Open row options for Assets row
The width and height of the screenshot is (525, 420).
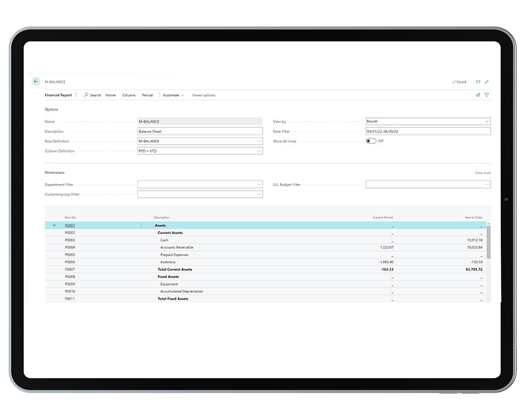coord(141,225)
